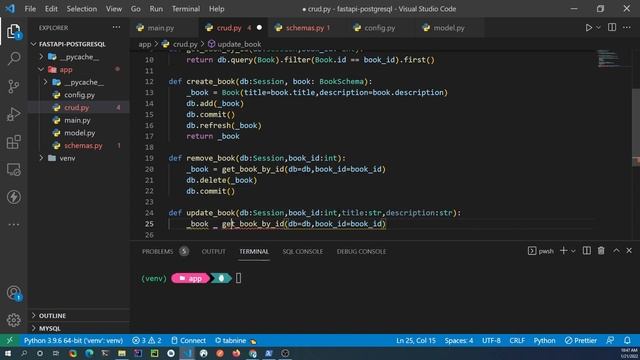Collapse the app folder
This screenshot has height=360, width=640.
coord(41,69)
